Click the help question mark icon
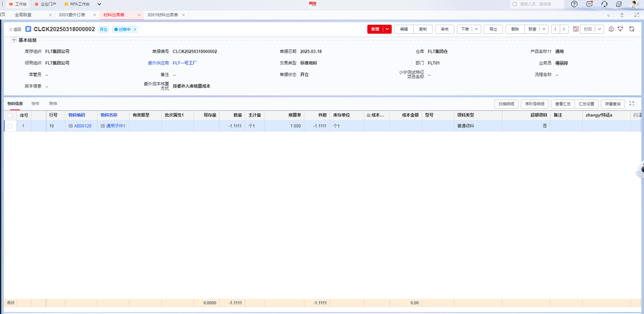Viewport: 644px width, 314px height. click(574, 4)
